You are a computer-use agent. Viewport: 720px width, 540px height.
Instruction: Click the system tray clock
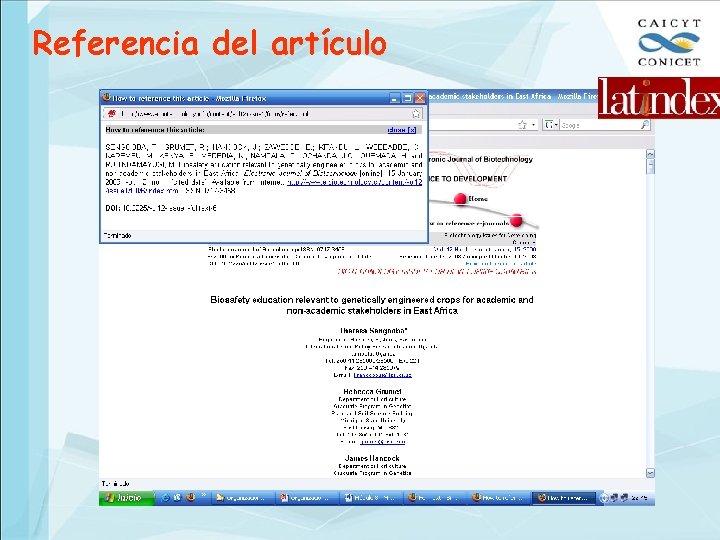[x=640, y=498]
